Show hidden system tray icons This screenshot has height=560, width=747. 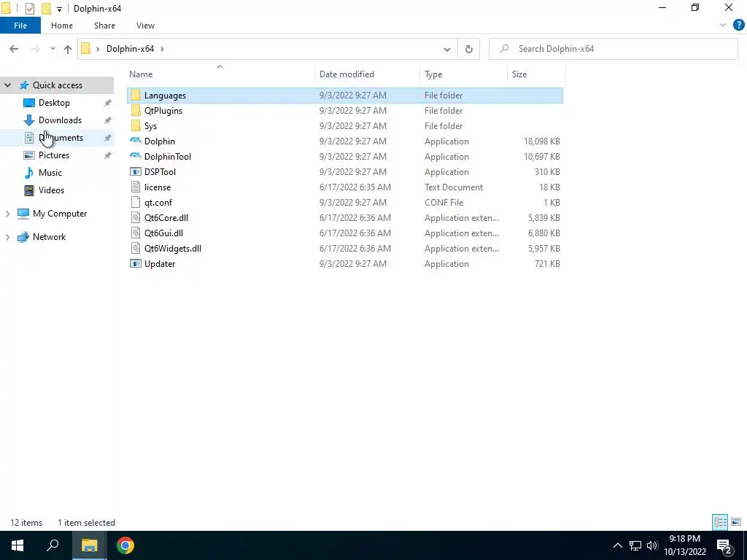[x=617, y=545]
